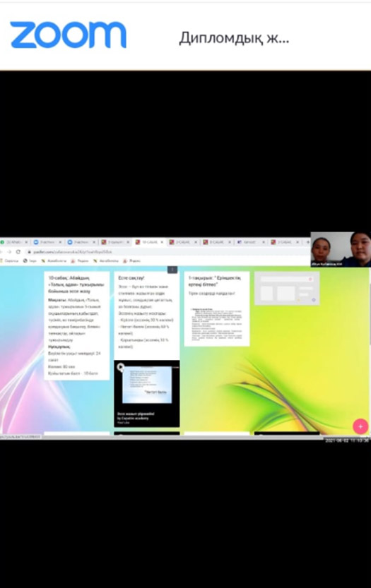Close the active 10-САБАҚ tab
This screenshot has width=371, height=588.
pyautogui.click(x=162, y=242)
